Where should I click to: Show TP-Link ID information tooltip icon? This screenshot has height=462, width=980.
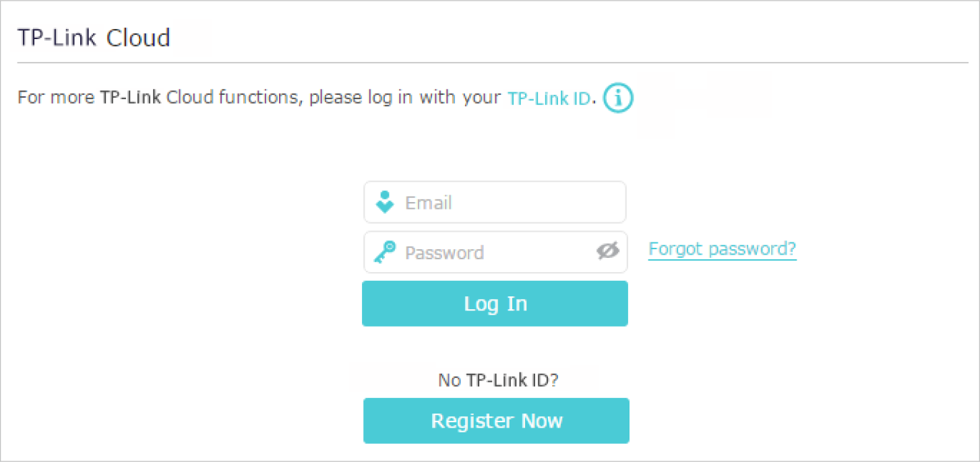[618, 98]
